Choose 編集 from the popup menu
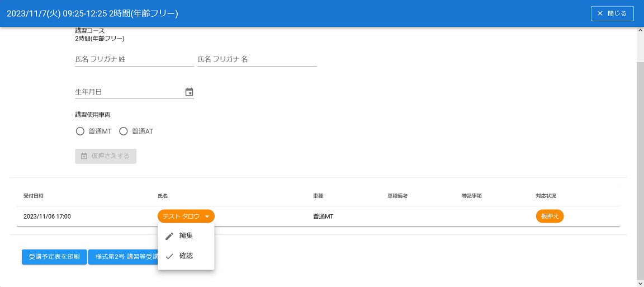Viewport: 644px width, 287px height. tap(186, 236)
